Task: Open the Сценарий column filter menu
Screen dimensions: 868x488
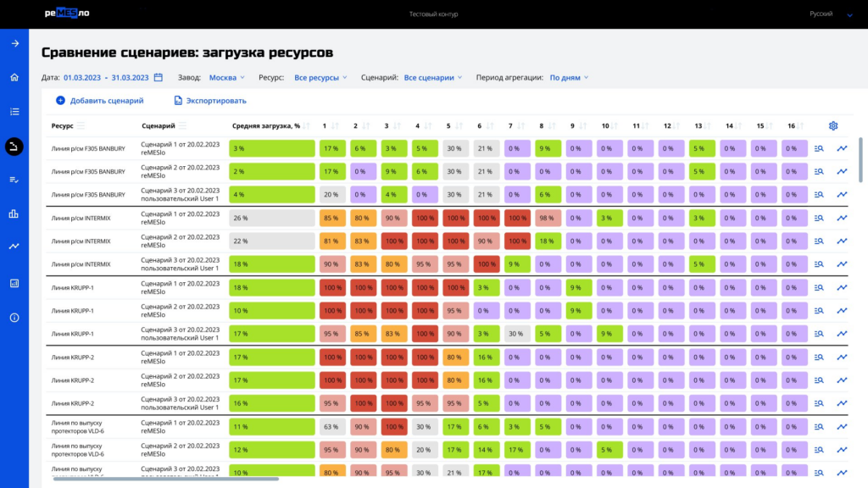Action: [x=183, y=125]
